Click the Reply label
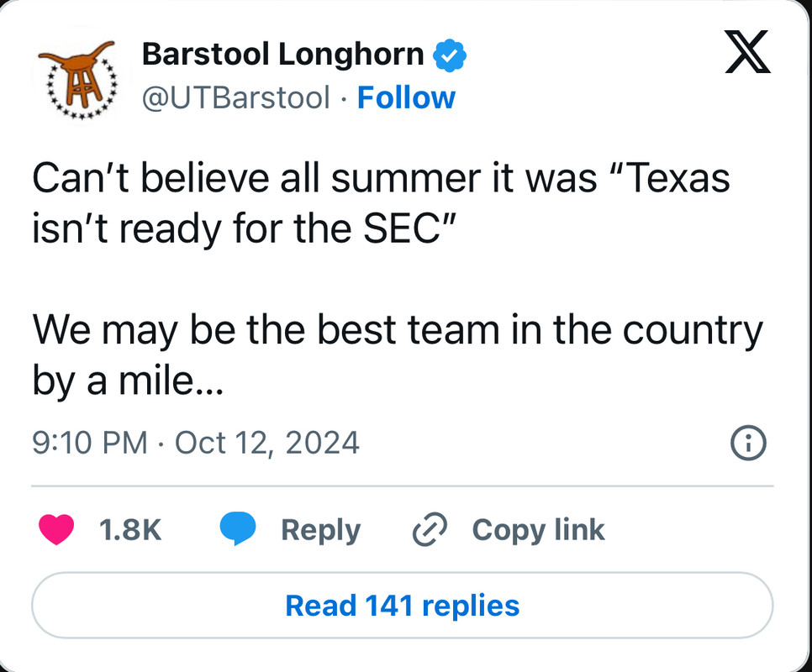Viewport: 812px width, 672px height. click(320, 530)
